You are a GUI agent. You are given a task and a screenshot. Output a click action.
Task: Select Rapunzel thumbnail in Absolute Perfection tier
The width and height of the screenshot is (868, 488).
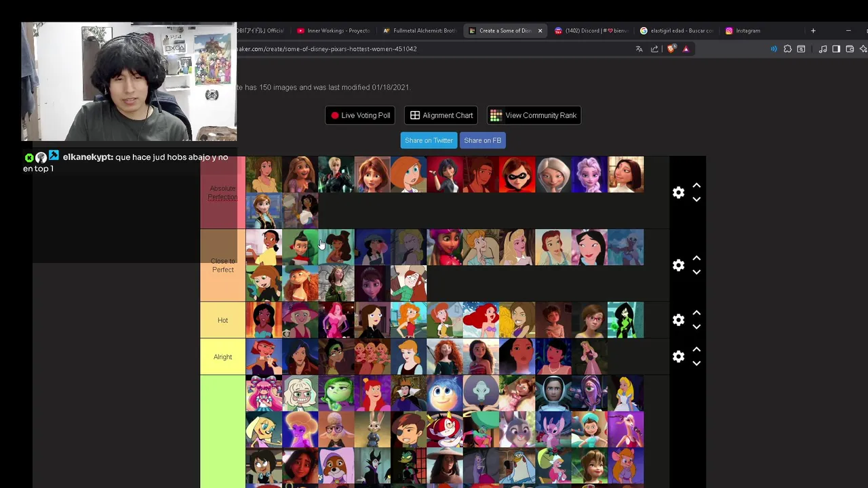click(x=300, y=174)
